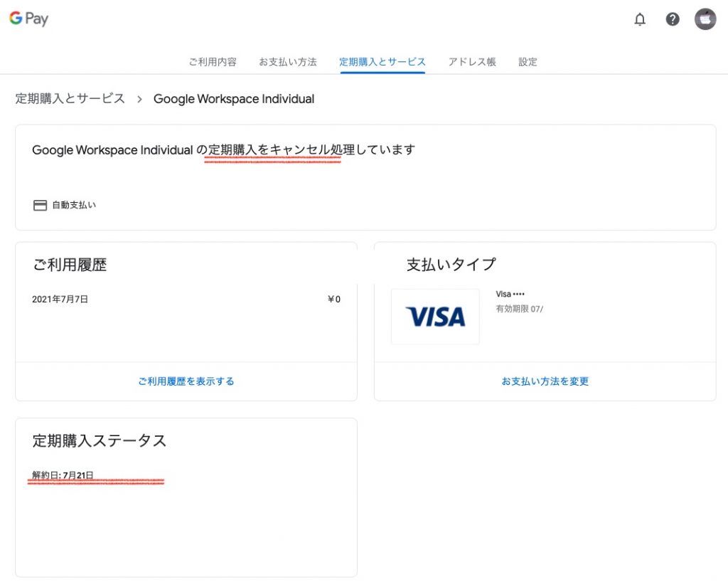The image size is (728, 587).
Task: Click the Visa •••• card name
Action: click(510, 294)
